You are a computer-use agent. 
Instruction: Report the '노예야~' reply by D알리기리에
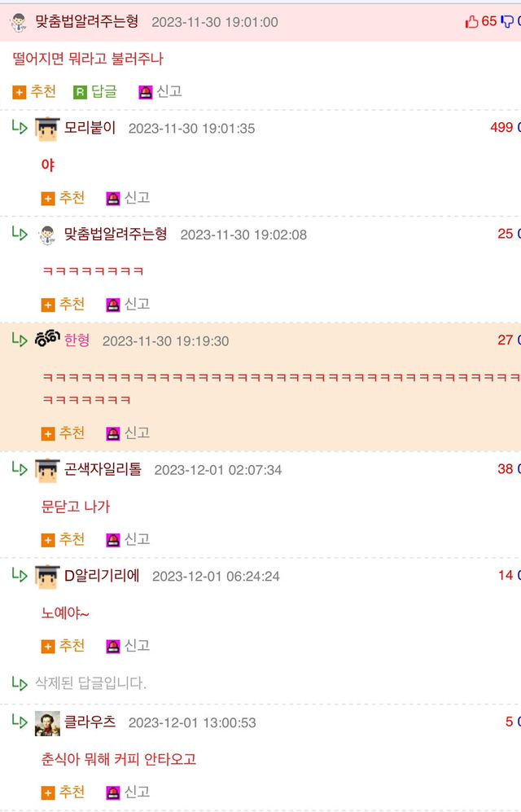pos(128,646)
